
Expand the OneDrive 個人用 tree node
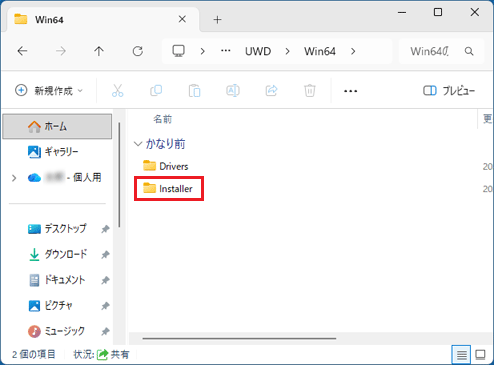(14, 178)
